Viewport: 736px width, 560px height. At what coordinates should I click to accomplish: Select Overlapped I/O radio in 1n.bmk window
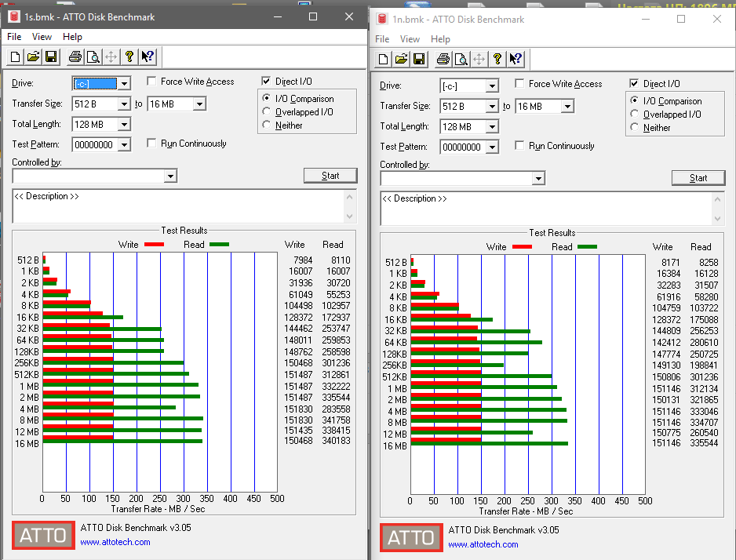pos(634,114)
